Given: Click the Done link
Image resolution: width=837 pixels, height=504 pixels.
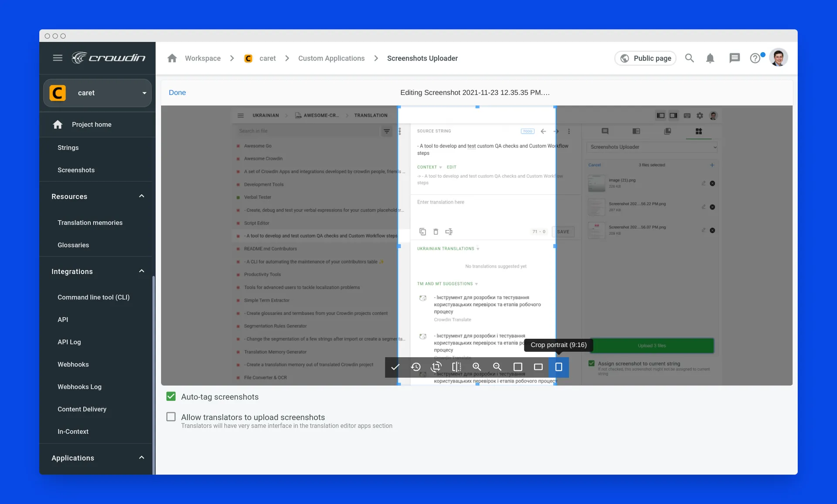Looking at the screenshot, I should (177, 92).
